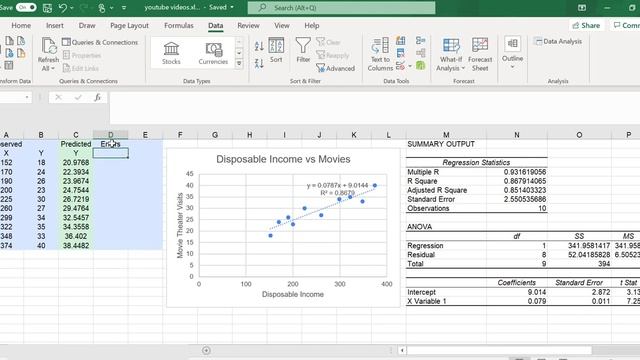Click the Forecast Sheet button
Viewport: 640px width, 360px height.
point(480,55)
